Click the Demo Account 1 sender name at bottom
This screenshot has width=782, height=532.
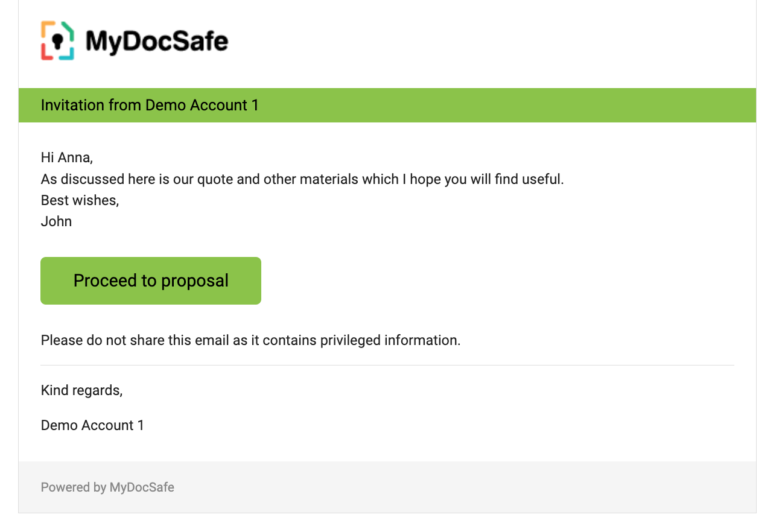pyautogui.click(x=92, y=425)
